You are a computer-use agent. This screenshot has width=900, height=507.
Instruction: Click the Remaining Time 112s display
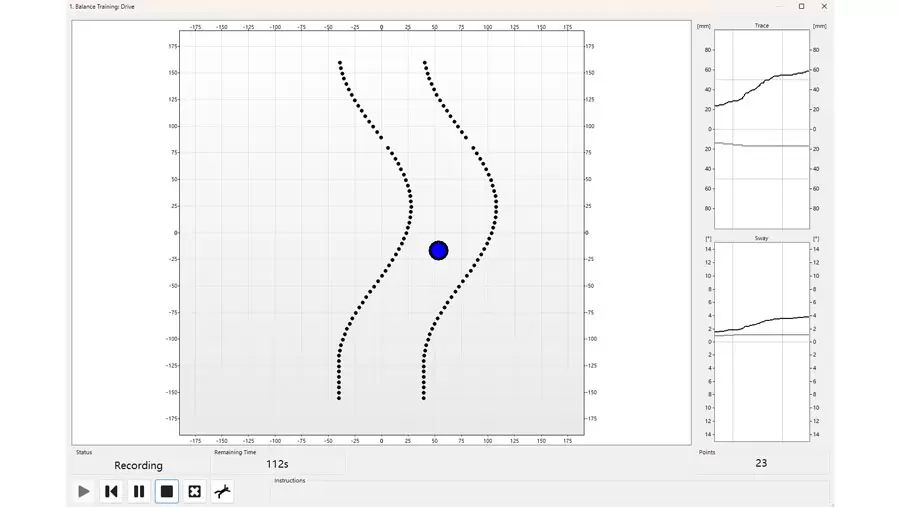pos(277,464)
